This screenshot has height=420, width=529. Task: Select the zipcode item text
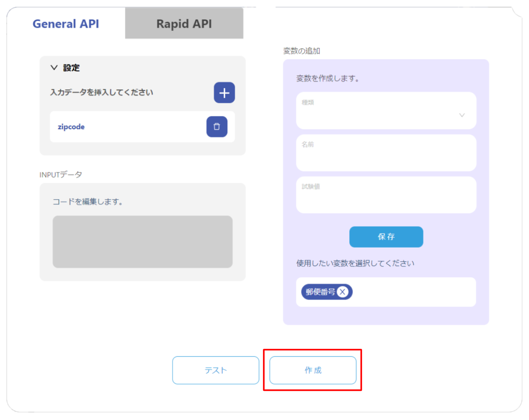(71, 127)
